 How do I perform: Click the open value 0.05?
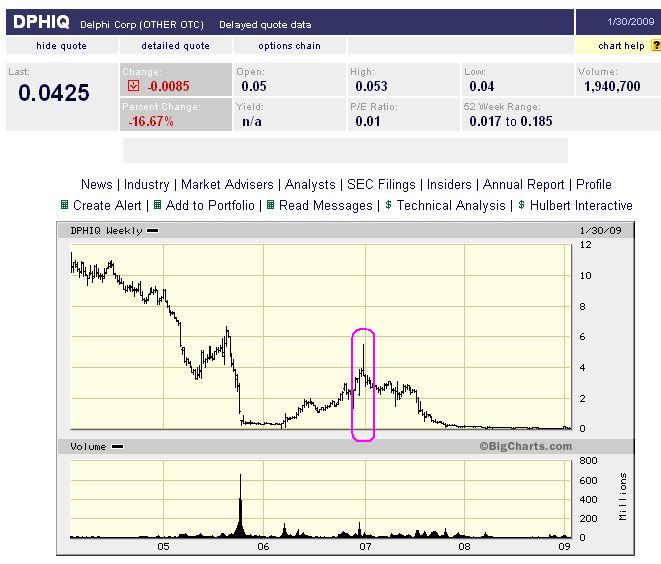[254, 86]
